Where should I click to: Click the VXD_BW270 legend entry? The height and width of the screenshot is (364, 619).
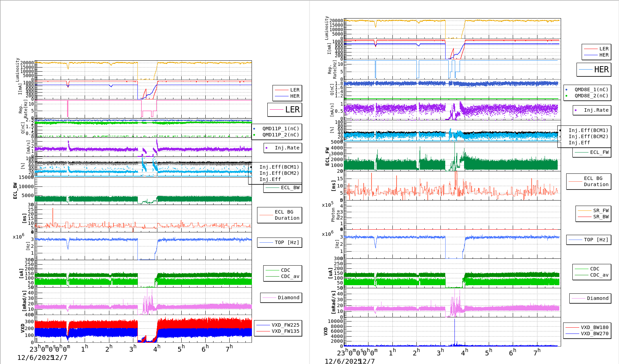594,333
